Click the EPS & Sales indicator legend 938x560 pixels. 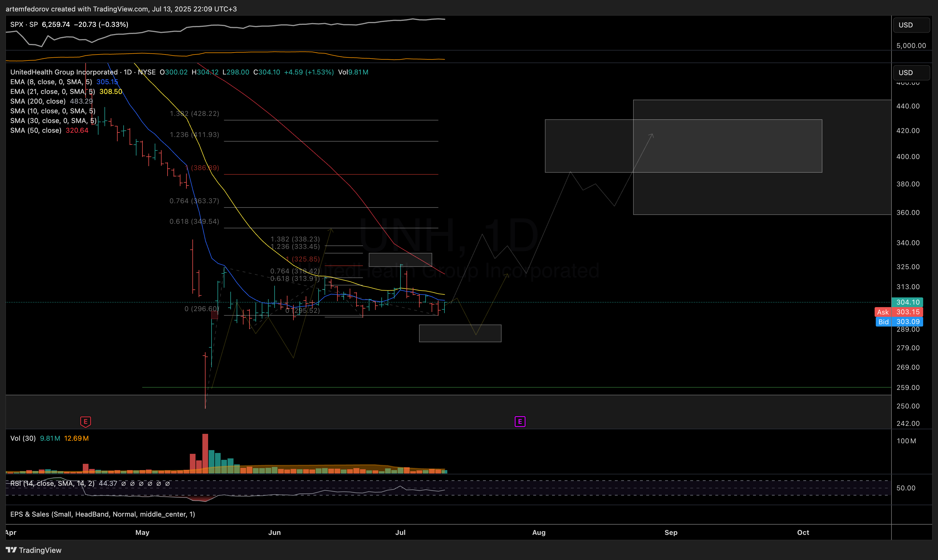click(103, 514)
